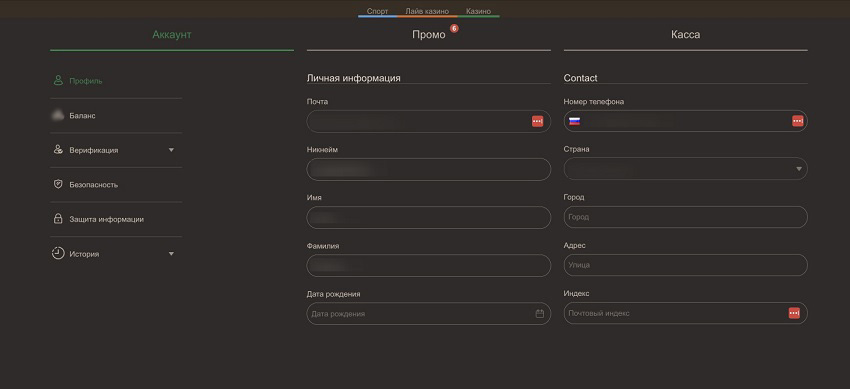Focus the Дата рождения input field

pos(429,313)
